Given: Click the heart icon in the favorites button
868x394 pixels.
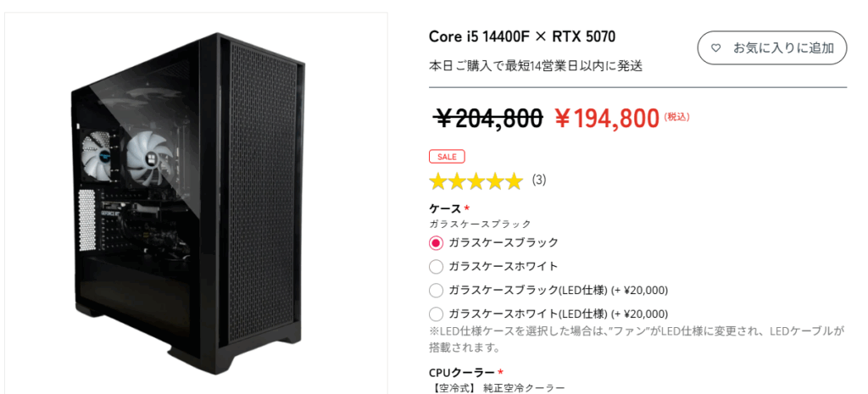Looking at the screenshot, I should (715, 48).
